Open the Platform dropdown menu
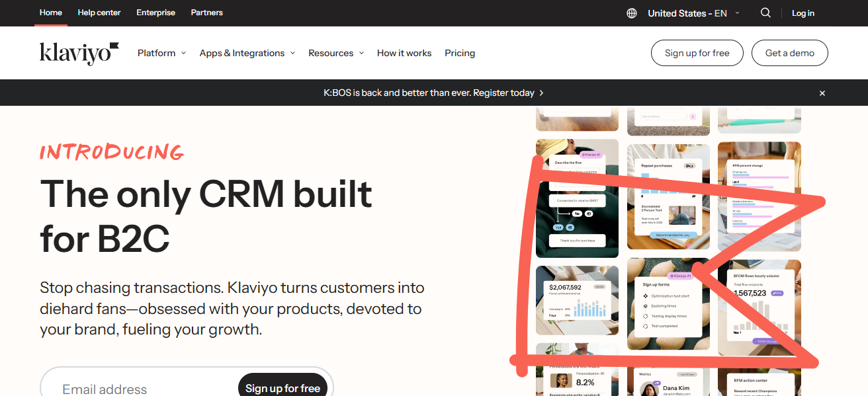 click(x=161, y=53)
